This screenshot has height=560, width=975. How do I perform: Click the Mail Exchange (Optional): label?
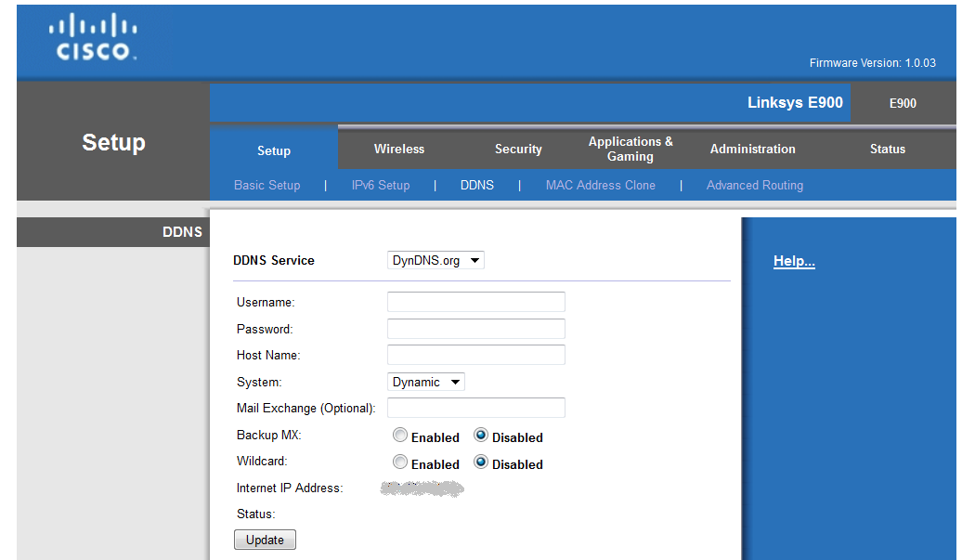[x=305, y=409]
